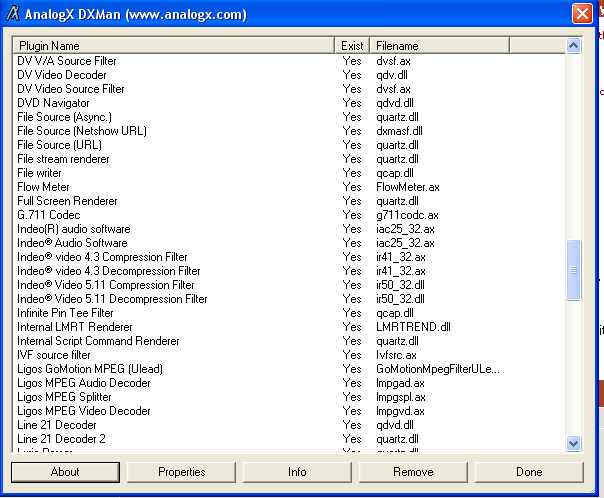Click the Info button
This screenshot has height=498, width=604.
(297, 472)
